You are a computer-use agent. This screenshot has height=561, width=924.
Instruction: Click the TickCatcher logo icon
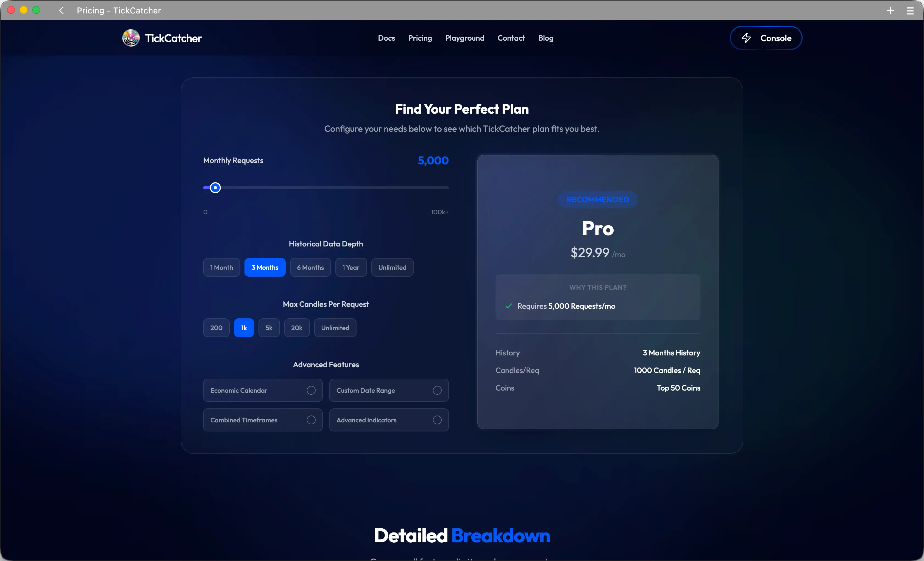[130, 38]
